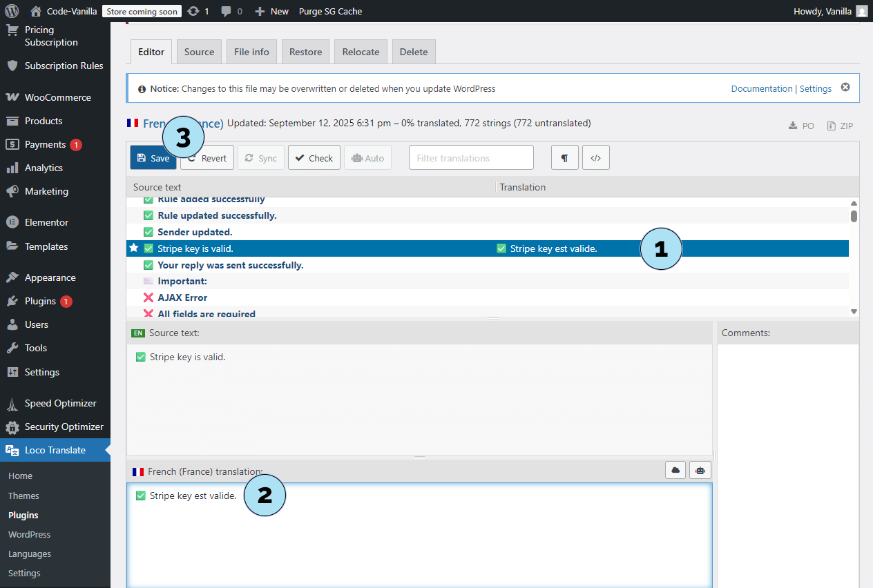Click the robot auto-translate icon in translation pane

point(700,470)
